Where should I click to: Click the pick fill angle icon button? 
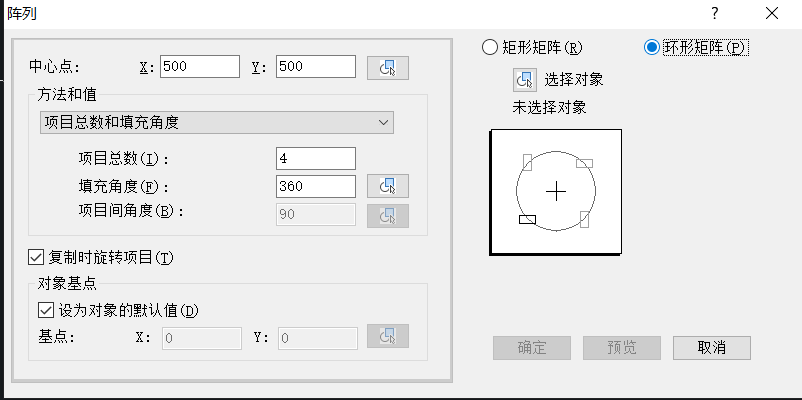click(388, 186)
